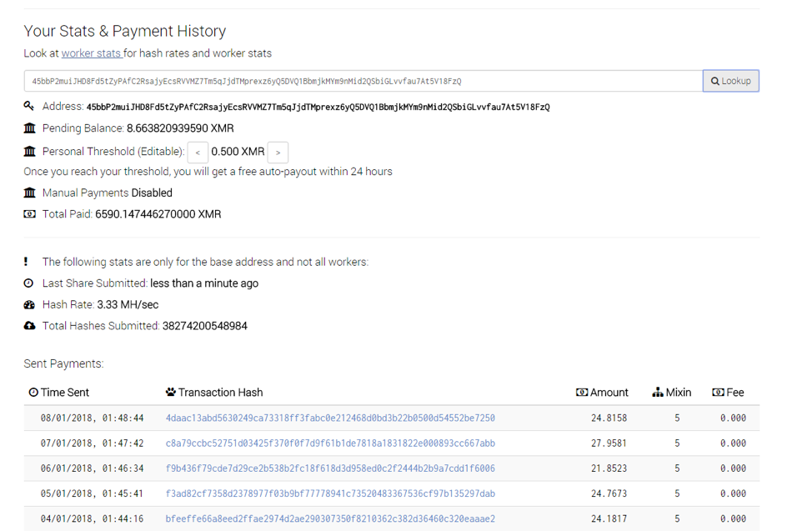
Task: Click the wallet address input field
Action: pyautogui.click(x=363, y=81)
